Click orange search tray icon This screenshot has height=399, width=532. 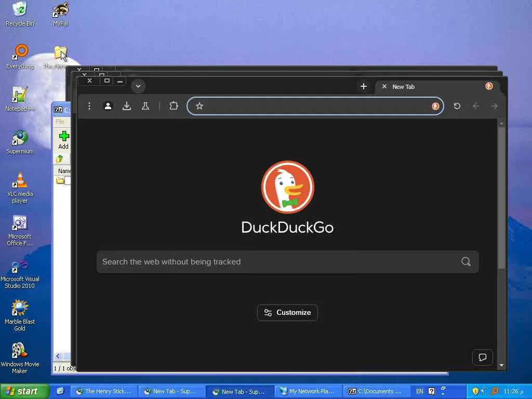(495, 391)
